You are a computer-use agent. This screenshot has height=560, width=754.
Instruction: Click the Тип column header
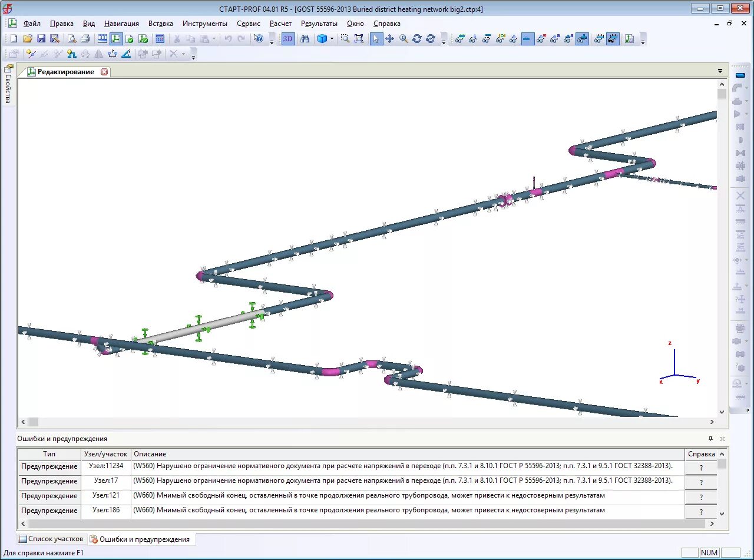(x=49, y=454)
